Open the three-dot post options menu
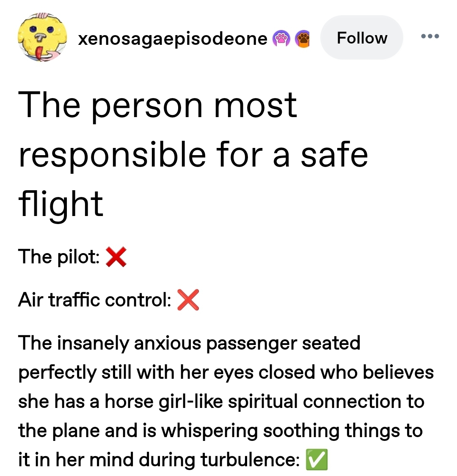This screenshot has width=457, height=476. (x=430, y=37)
